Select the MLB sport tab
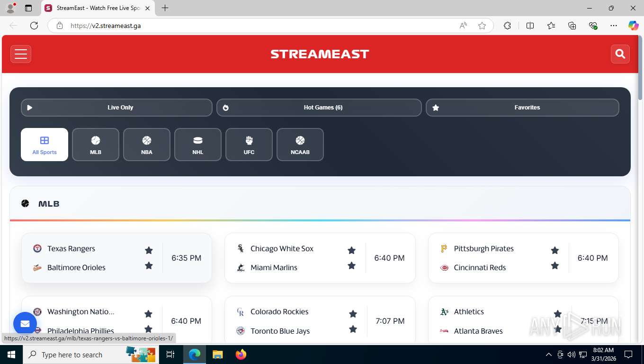The image size is (644, 364). tap(96, 145)
